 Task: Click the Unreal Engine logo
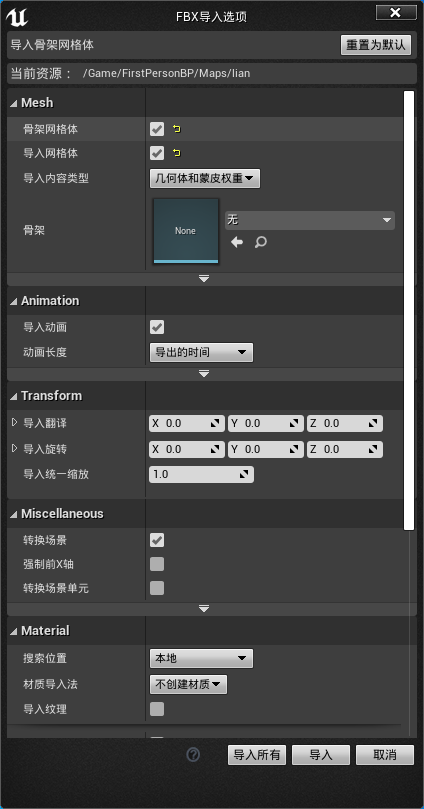(17, 17)
